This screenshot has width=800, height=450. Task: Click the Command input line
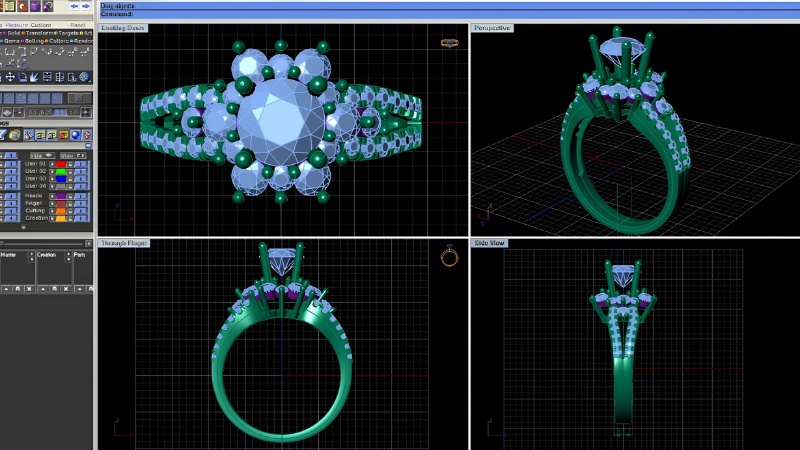[449, 14]
